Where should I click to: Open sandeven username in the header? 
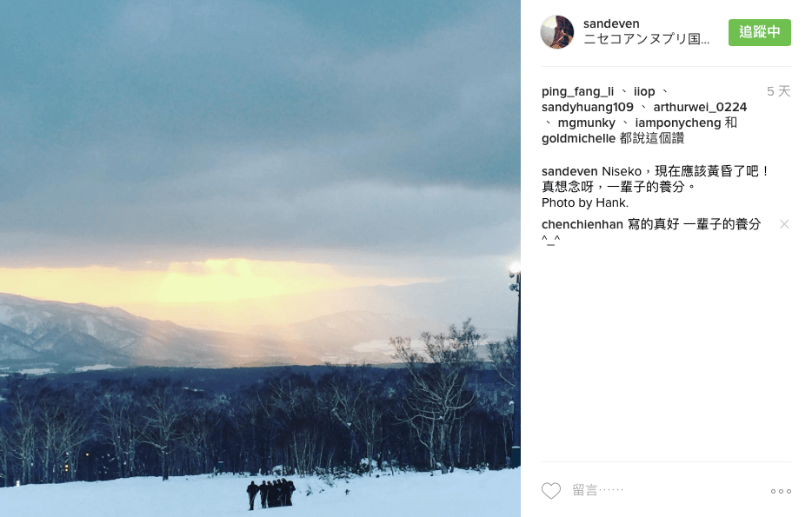(611, 23)
